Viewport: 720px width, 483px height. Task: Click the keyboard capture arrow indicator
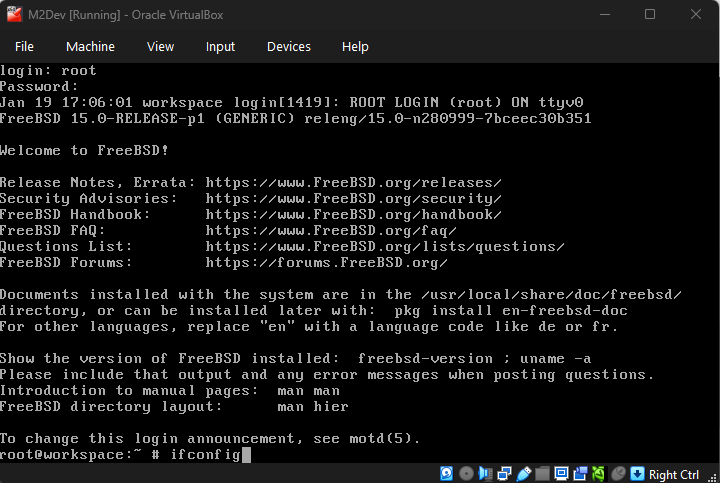click(638, 474)
